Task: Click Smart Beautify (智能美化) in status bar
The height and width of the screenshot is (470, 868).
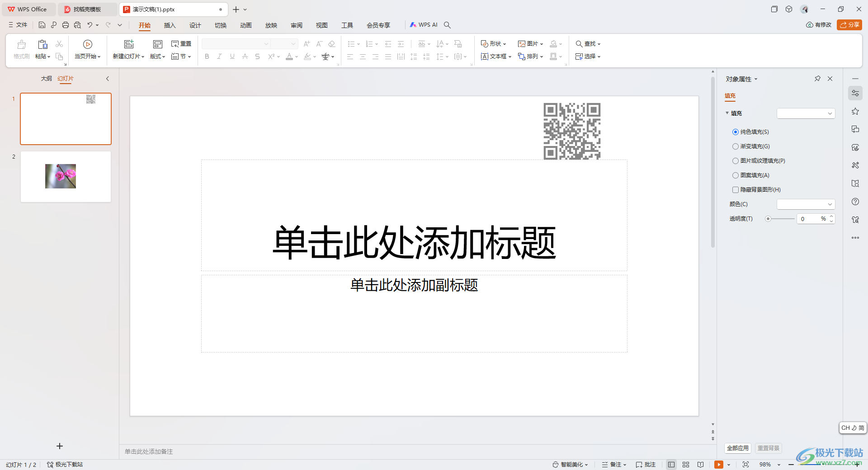Action: (571, 465)
